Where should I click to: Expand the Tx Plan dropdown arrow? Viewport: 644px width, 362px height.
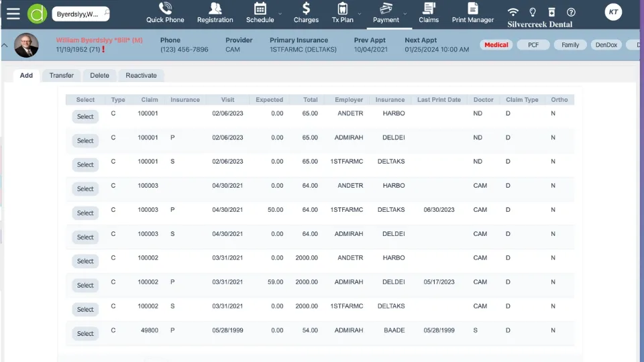[360, 13]
